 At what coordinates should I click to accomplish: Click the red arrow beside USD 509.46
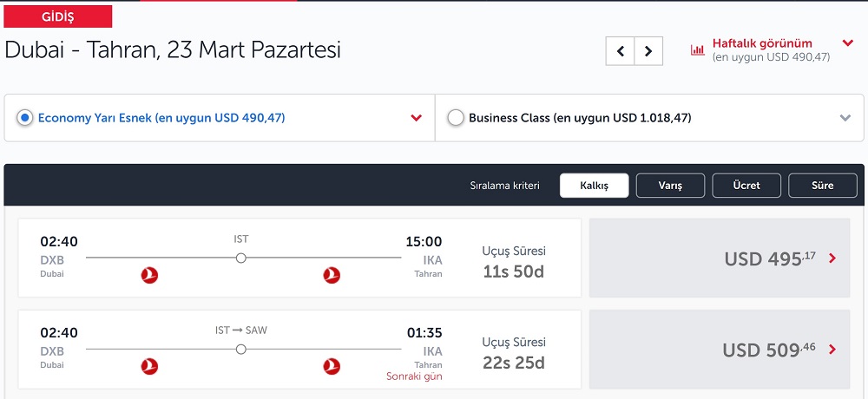pyautogui.click(x=832, y=350)
